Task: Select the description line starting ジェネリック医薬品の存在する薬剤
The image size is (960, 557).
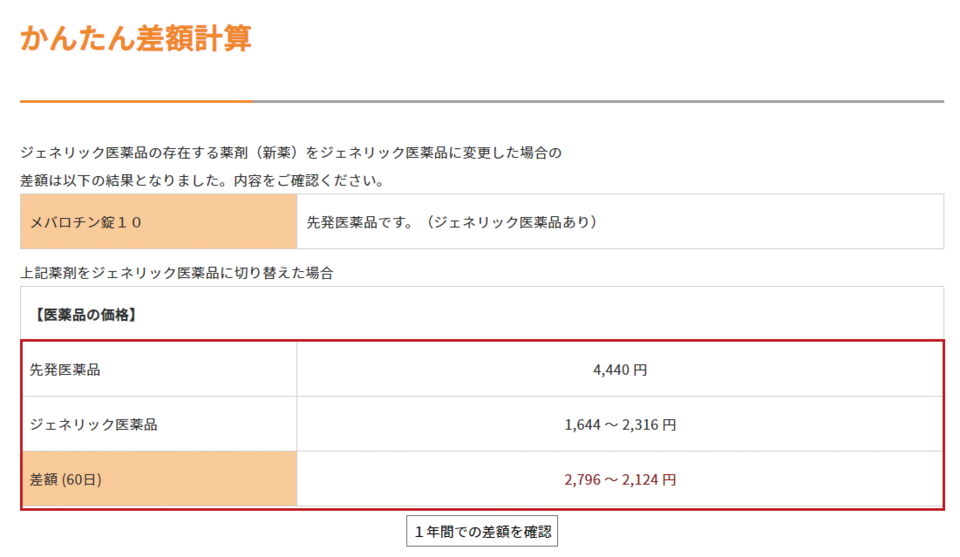Action: pyautogui.click(x=290, y=153)
